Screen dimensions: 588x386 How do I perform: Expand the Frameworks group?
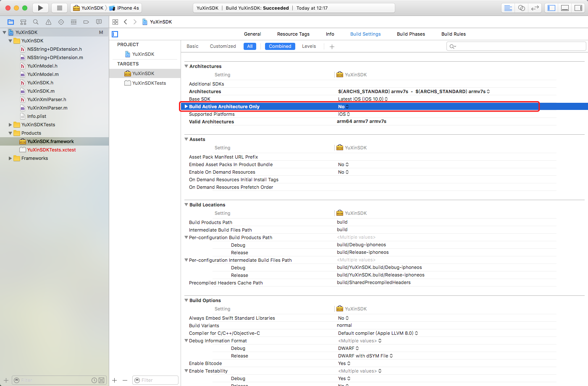(10, 158)
